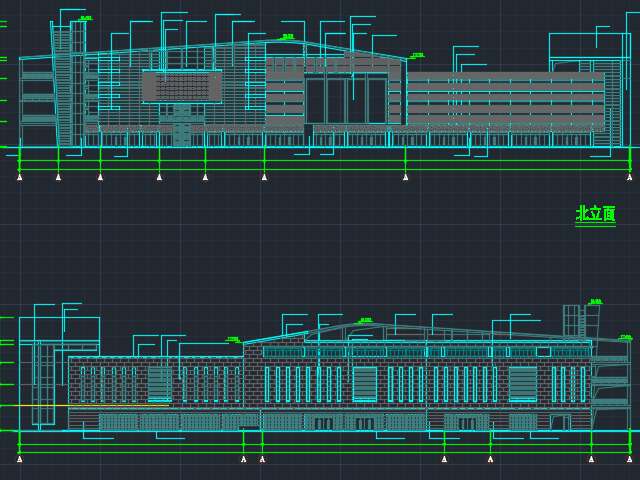Click large central louvered window in lower elevation
The image size is (640, 480).
[365, 384]
